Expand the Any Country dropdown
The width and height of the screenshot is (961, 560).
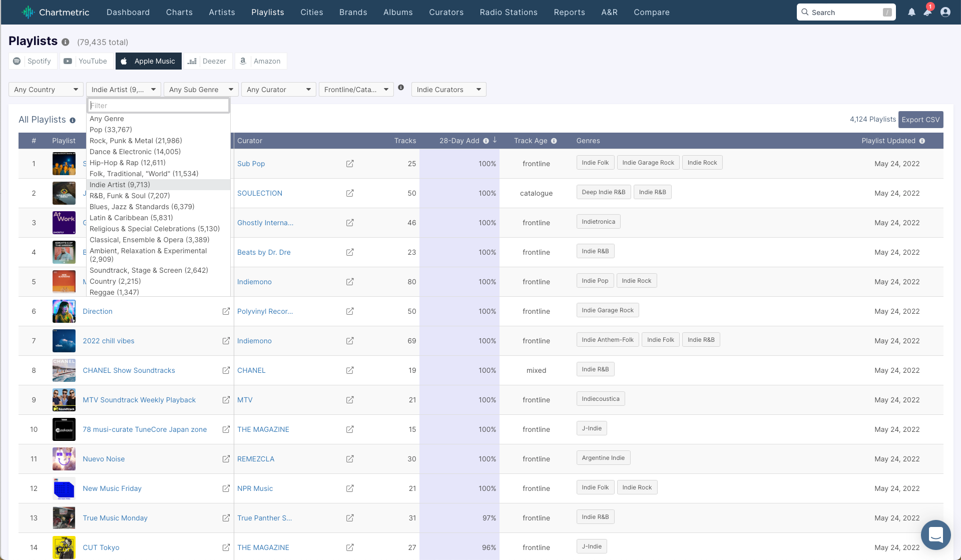[46, 90]
